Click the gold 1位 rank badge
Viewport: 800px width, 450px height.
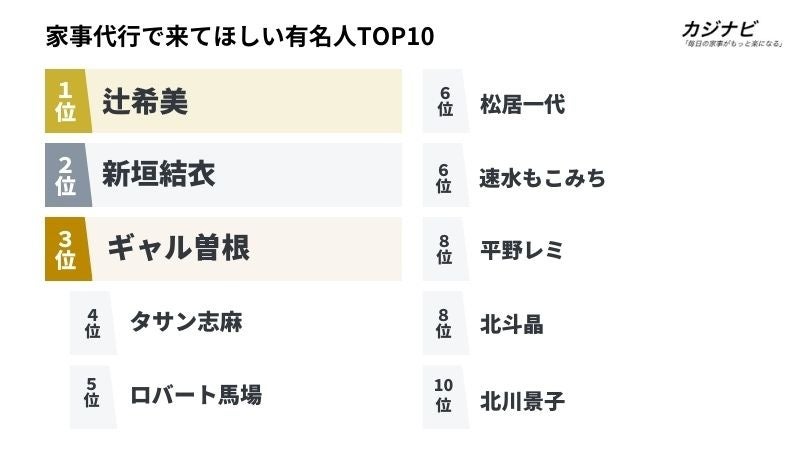click(x=68, y=101)
